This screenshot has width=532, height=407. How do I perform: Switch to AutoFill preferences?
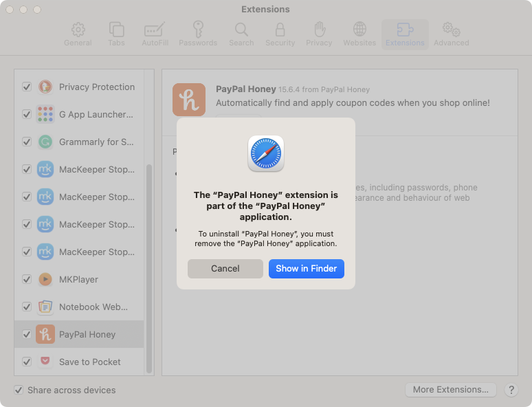pos(155,34)
